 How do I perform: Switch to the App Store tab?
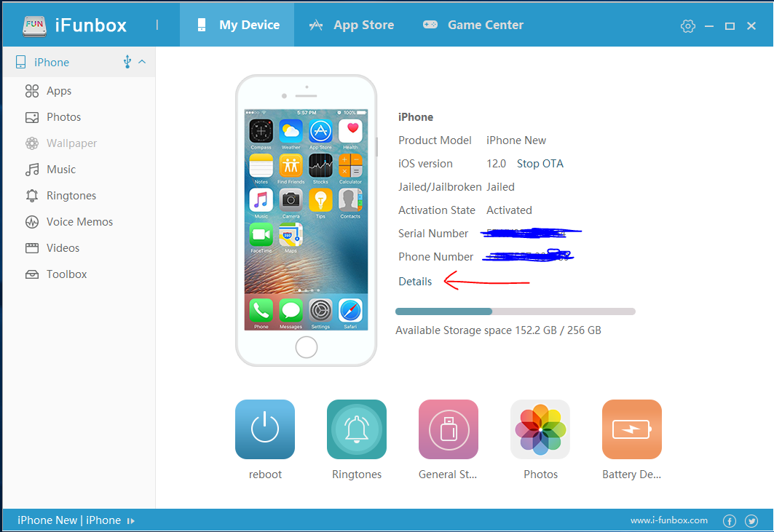click(352, 25)
